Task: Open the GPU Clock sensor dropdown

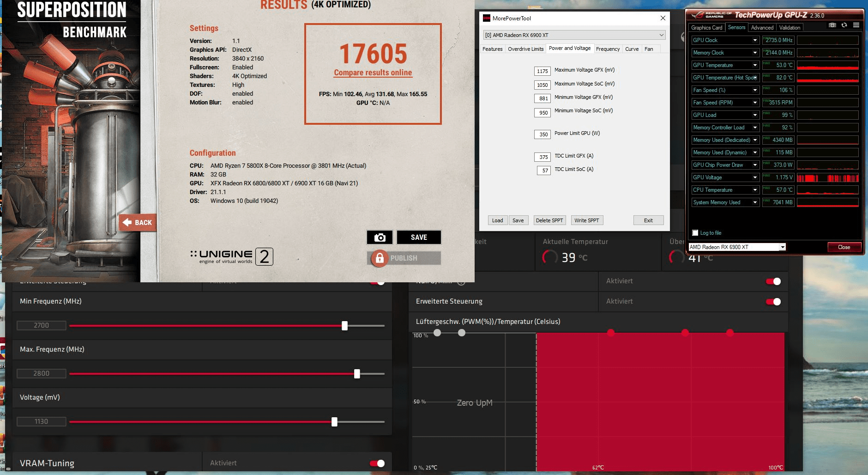Action: coord(755,40)
